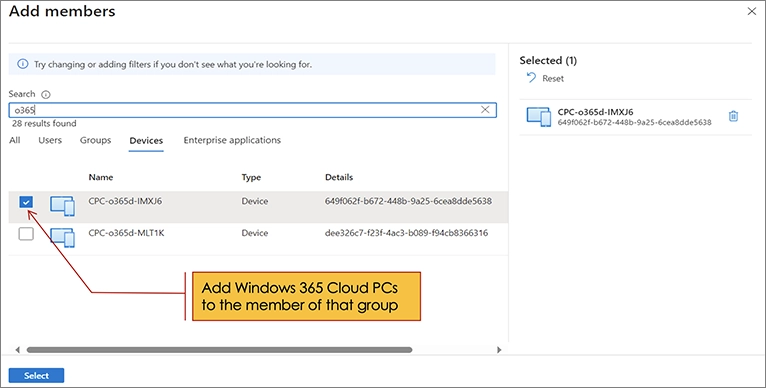This screenshot has height=388, width=766.
Task: Switch to the All tab
Action: coord(15,140)
